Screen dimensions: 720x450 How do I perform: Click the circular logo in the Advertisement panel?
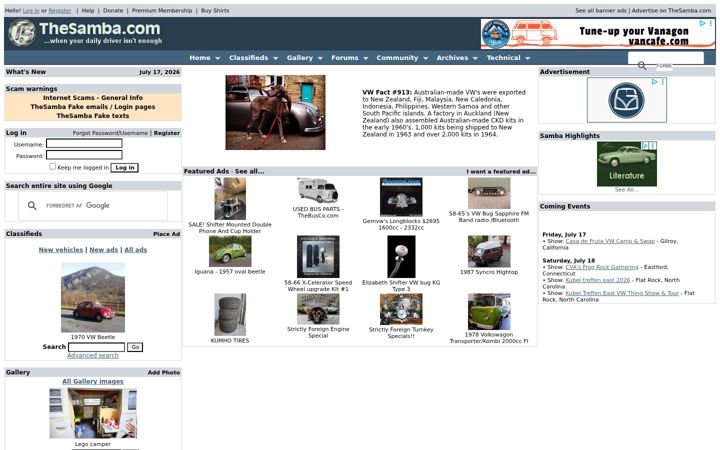tap(626, 100)
